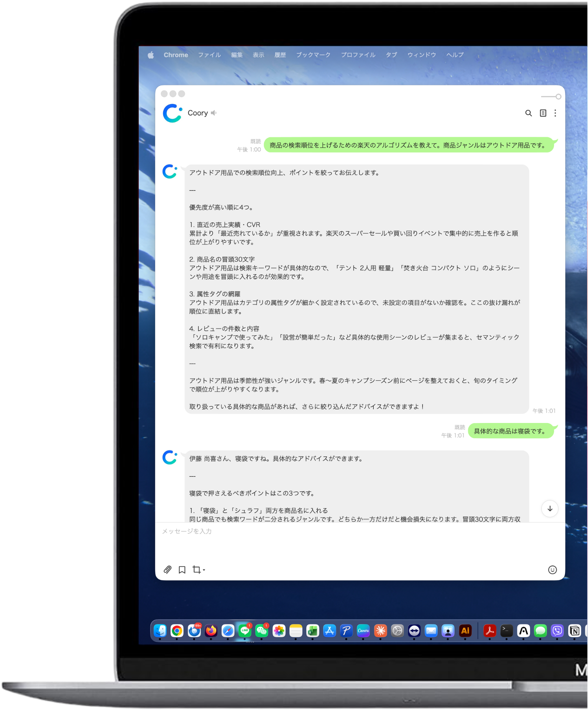
Task: Open the プロファイル menu
Action: pyautogui.click(x=358, y=55)
